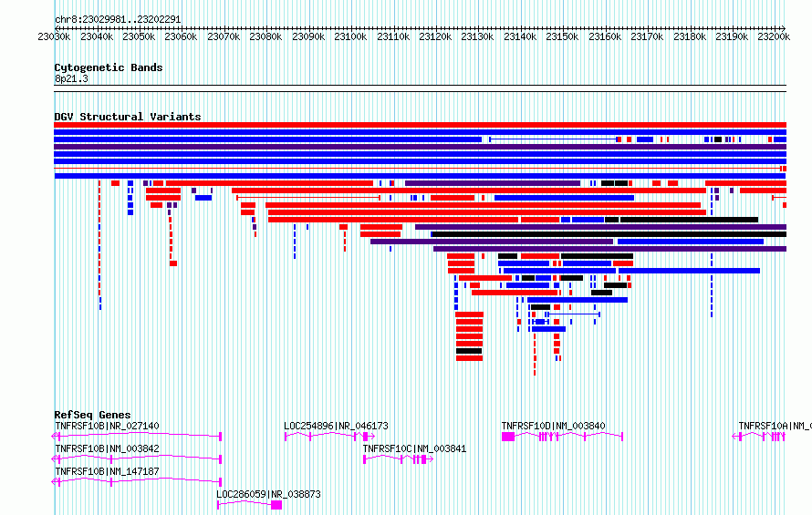Select the only full-width purple variant bar

point(420,147)
